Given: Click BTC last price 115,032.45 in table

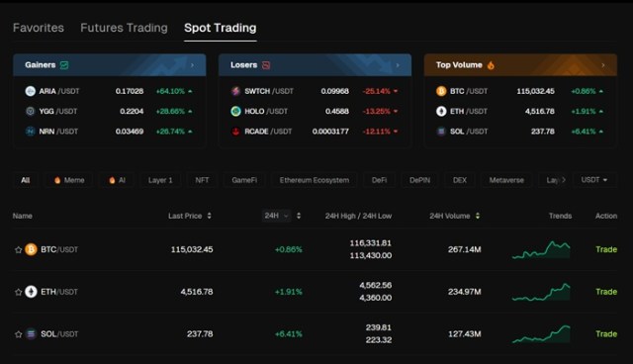Looking at the screenshot, I should [192, 249].
